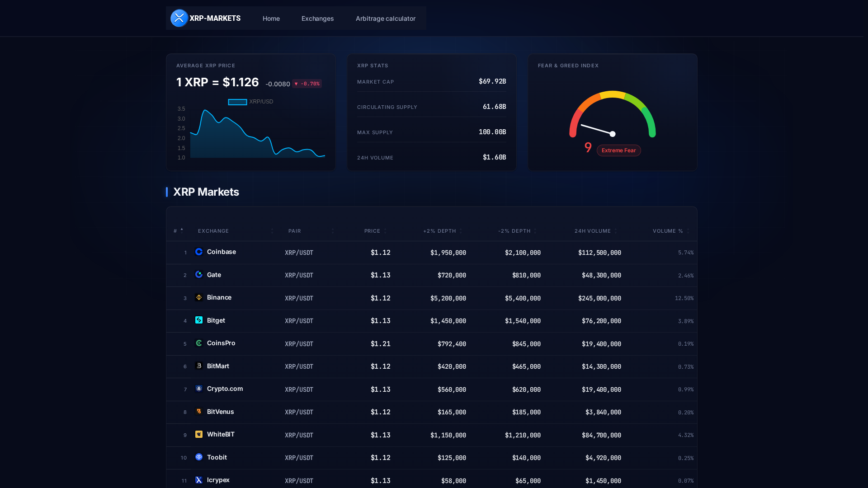Click Coinbase's volume share 5.74%
Viewport: 868px width, 488px height.
[x=686, y=253]
